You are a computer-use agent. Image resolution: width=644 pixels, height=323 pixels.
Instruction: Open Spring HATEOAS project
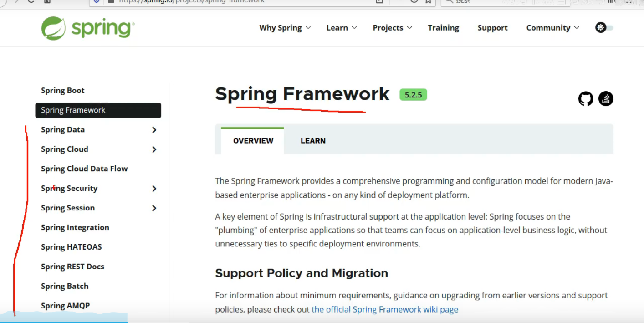[72, 247]
